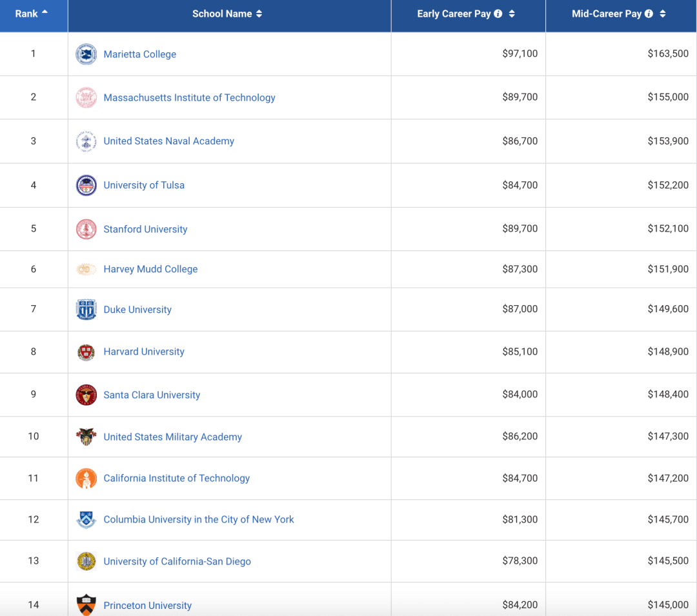The width and height of the screenshot is (697, 616).
Task: Select the $152,200 mid-career pay value
Action: [668, 184]
